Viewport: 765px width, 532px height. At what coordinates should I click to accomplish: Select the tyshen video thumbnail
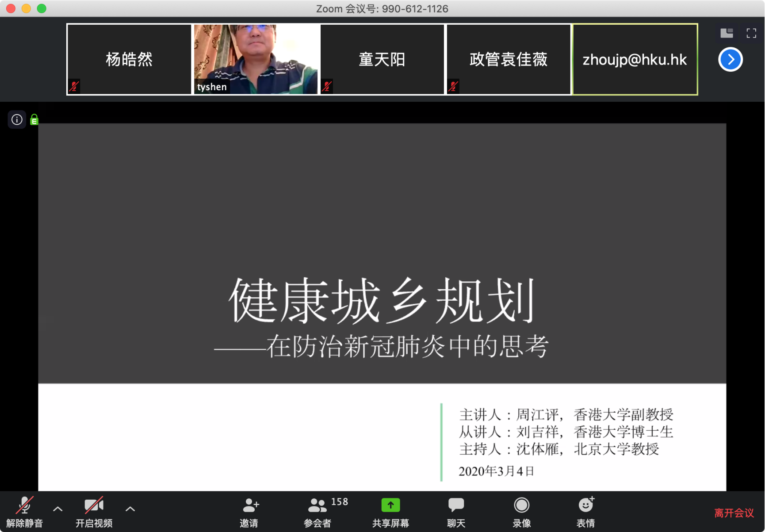(256, 59)
